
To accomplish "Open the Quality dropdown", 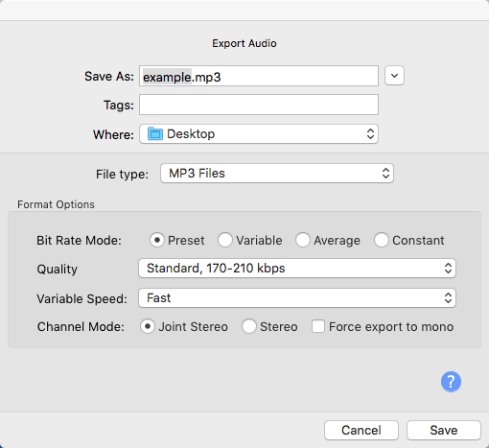I will point(297,269).
